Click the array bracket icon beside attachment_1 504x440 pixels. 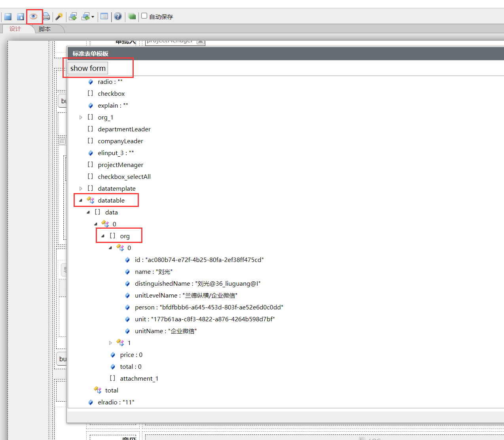[113, 378]
